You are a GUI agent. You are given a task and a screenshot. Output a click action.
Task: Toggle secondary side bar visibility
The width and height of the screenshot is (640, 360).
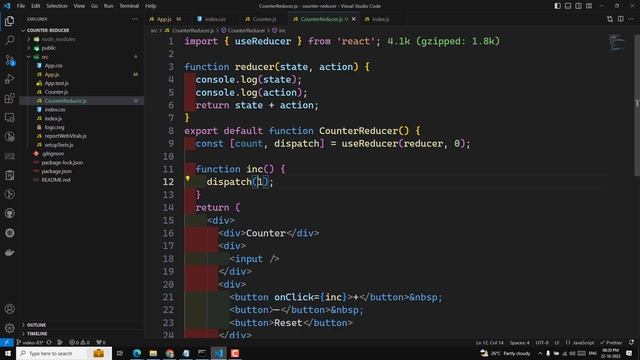pos(578,6)
